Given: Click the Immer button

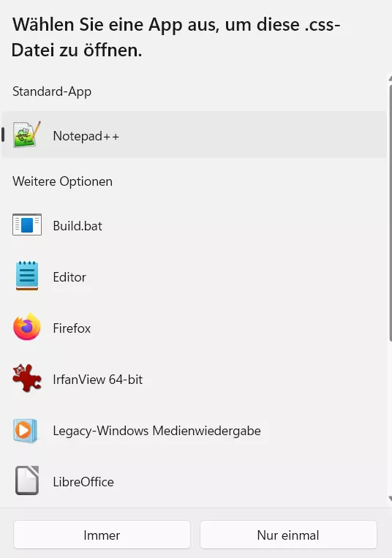Looking at the screenshot, I should pyautogui.click(x=102, y=535).
